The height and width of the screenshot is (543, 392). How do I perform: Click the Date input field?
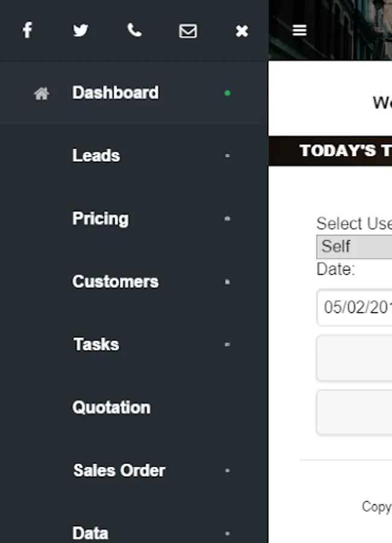coord(355,308)
